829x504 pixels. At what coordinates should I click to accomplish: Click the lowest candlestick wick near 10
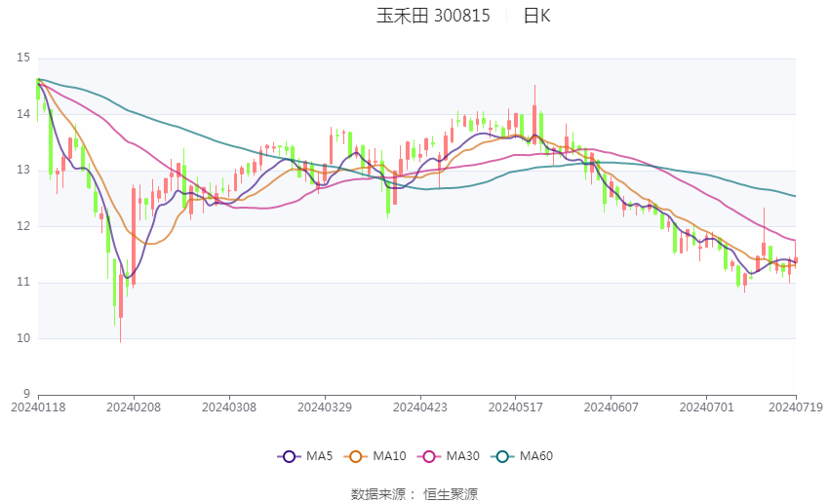tap(121, 330)
